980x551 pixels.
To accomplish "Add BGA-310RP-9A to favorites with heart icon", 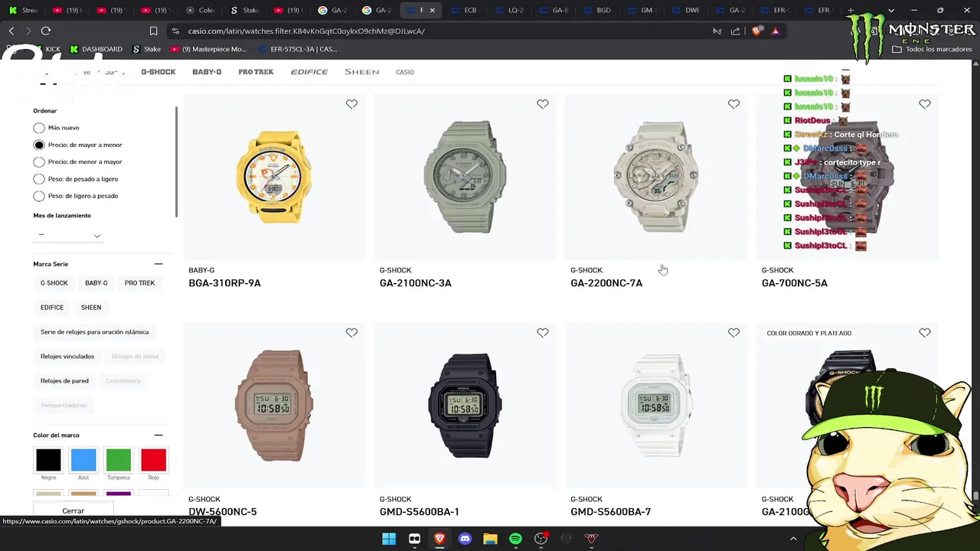I will [x=351, y=104].
